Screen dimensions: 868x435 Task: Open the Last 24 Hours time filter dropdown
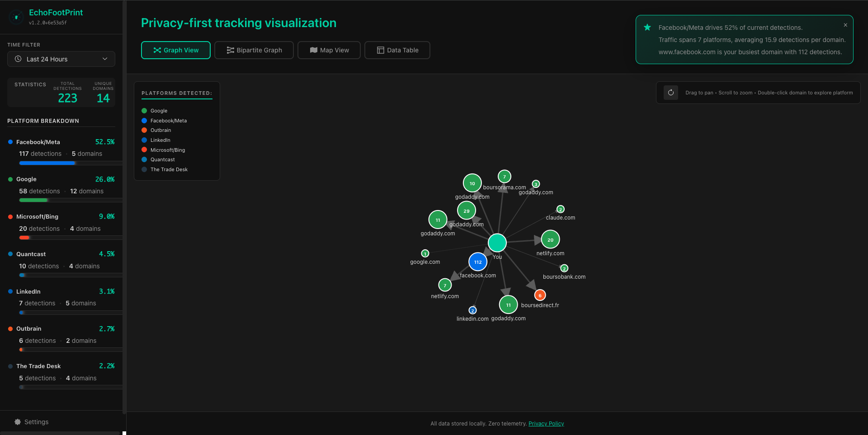click(61, 59)
